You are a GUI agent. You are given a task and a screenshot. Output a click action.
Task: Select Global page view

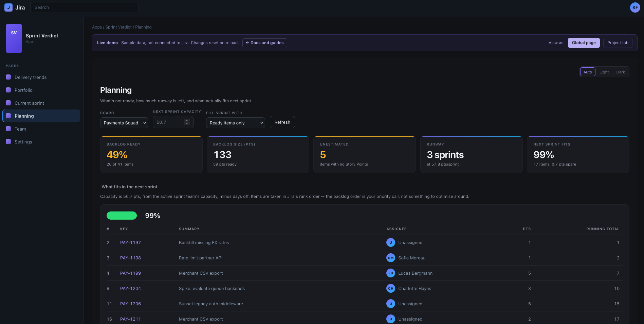point(584,43)
